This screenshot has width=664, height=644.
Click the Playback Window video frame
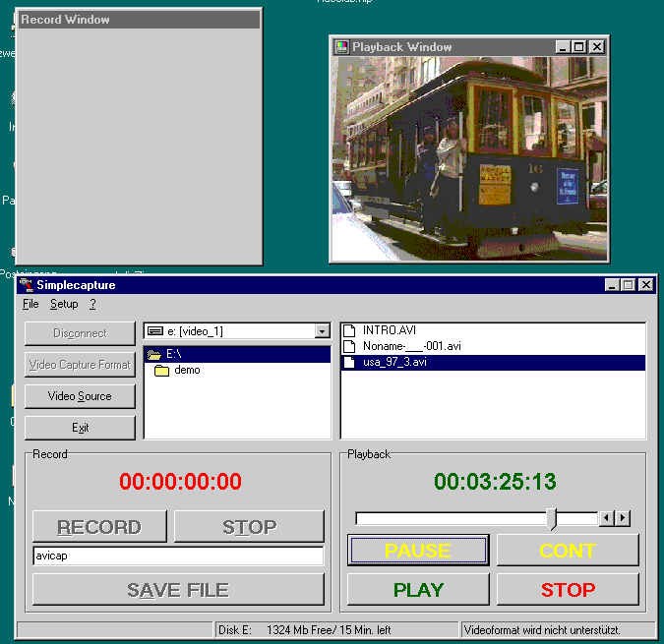(x=469, y=158)
